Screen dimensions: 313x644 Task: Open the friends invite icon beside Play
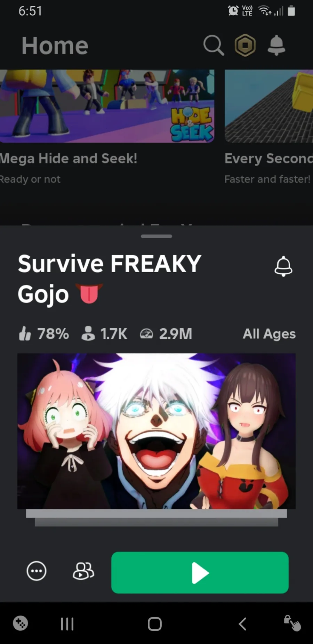pyautogui.click(x=83, y=571)
